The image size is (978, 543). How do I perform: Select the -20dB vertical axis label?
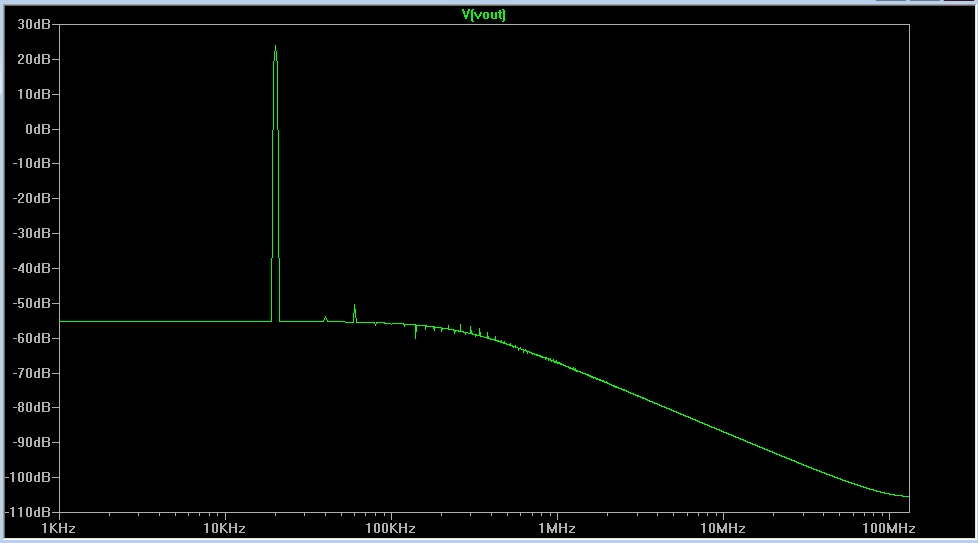(32, 198)
